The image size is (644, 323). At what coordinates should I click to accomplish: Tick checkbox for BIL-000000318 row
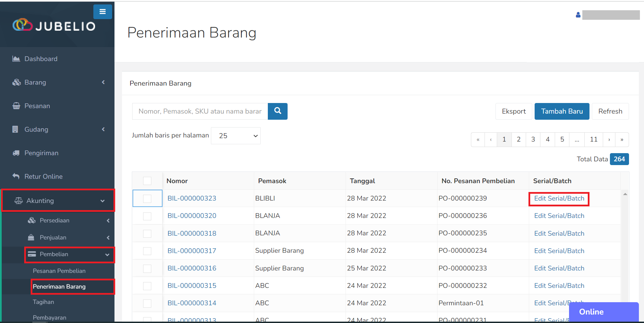click(147, 233)
